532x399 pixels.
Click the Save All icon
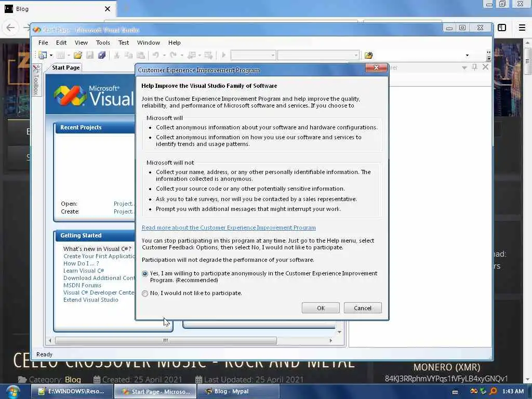tap(102, 55)
